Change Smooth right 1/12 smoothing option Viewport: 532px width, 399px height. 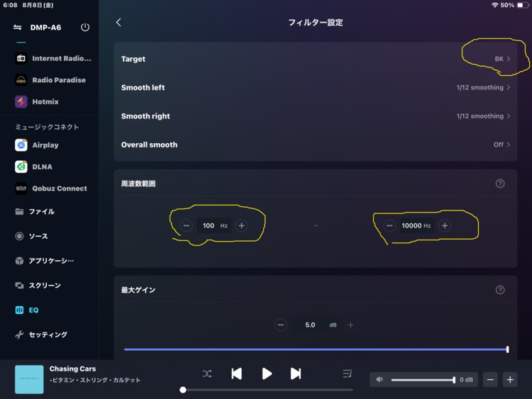[316, 116]
